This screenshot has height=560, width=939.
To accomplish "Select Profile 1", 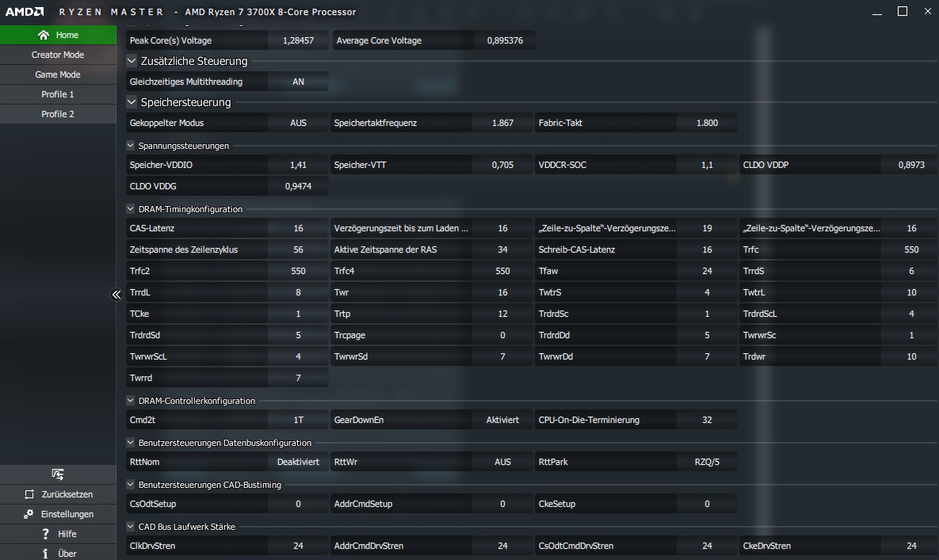I will pos(58,94).
